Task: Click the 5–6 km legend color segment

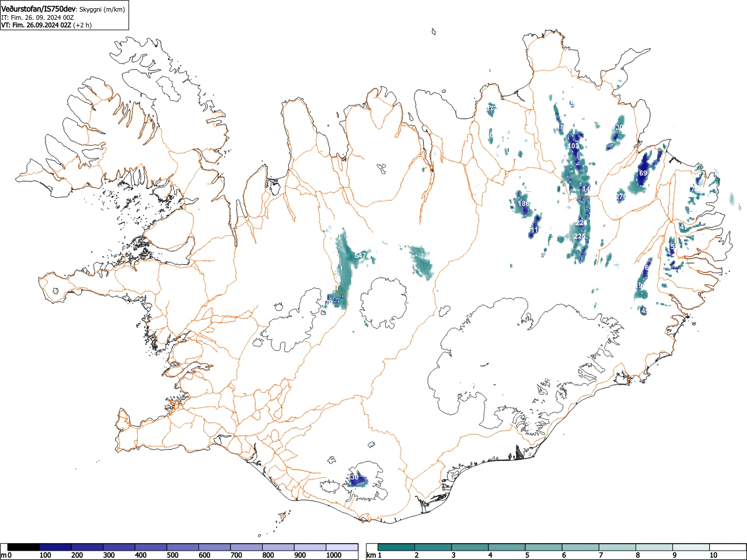Action: (544, 547)
